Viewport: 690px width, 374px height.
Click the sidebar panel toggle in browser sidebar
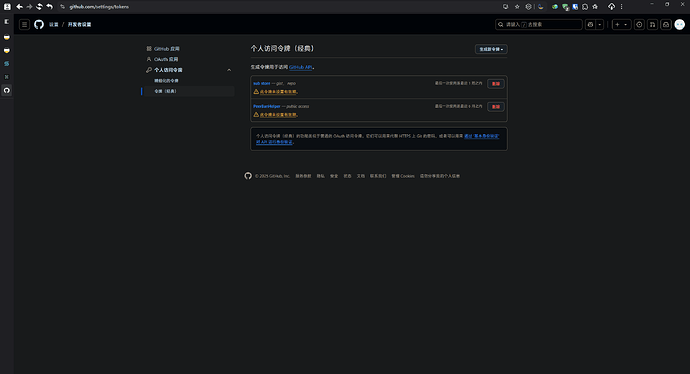[7, 22]
